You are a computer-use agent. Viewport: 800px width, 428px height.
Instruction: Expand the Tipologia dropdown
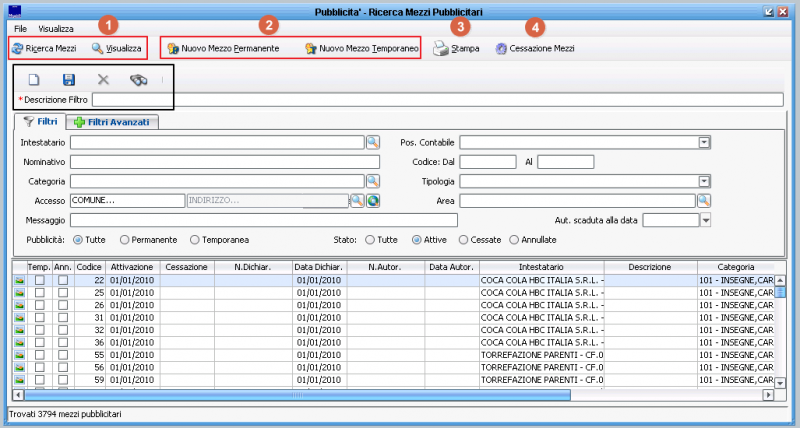tap(704, 181)
